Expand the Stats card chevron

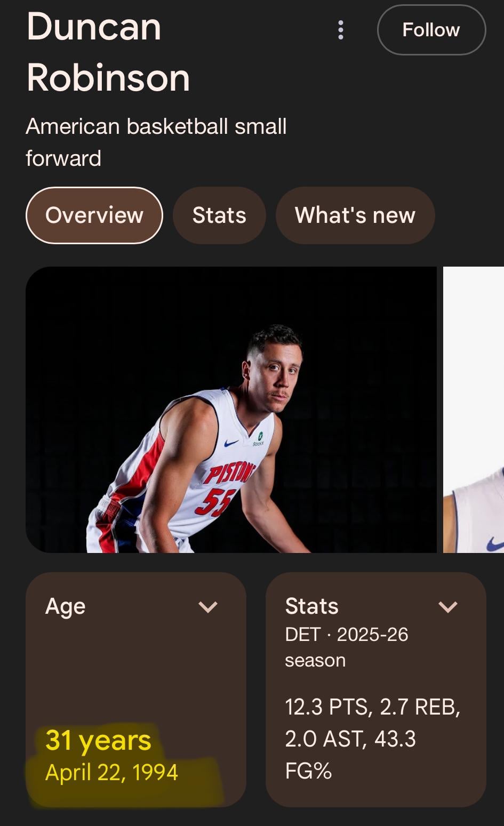(x=447, y=607)
